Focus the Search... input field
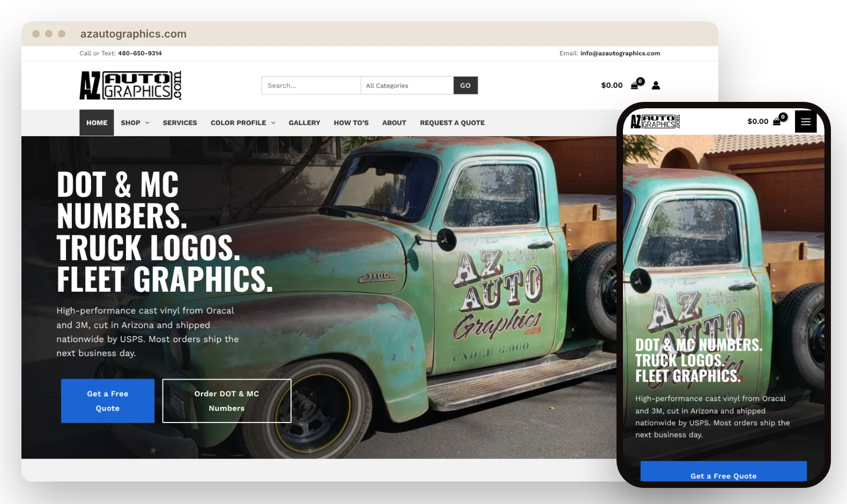847x504 pixels. point(311,85)
